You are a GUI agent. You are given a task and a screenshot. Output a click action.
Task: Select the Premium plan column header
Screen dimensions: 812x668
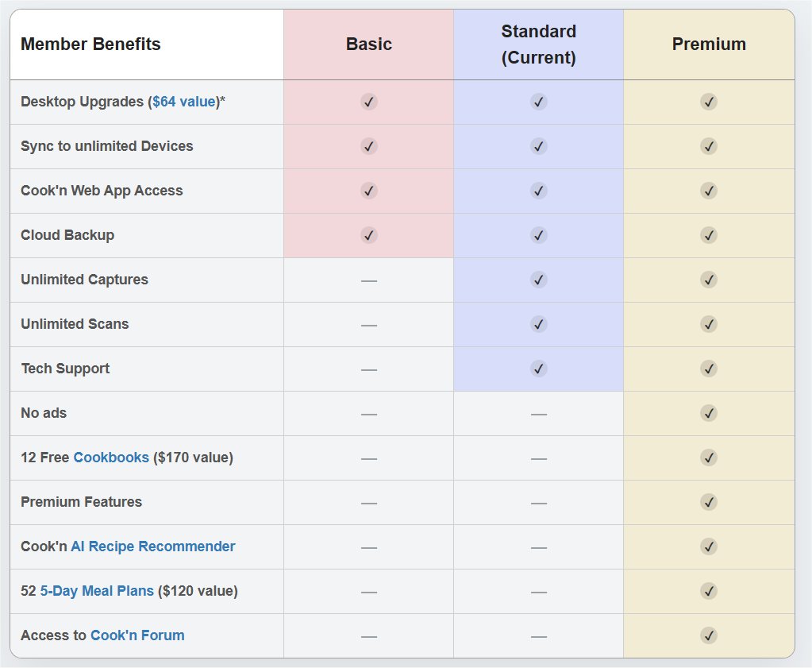click(708, 44)
